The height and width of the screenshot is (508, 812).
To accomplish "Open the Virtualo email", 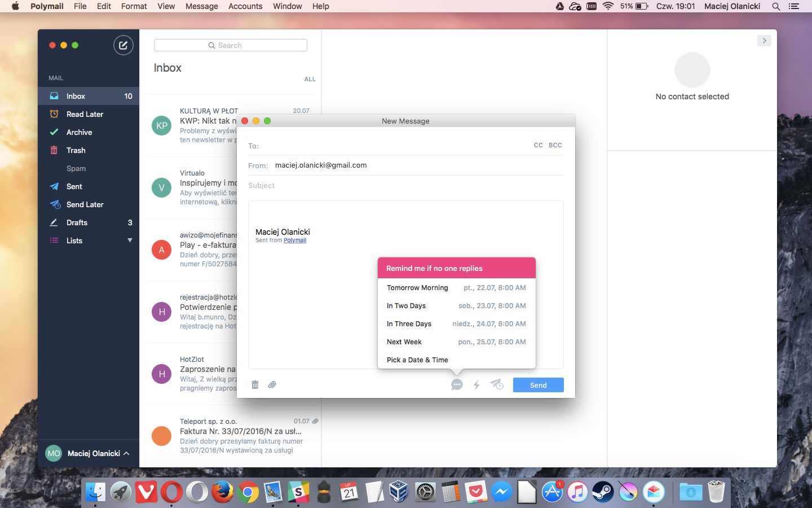I will point(192,187).
